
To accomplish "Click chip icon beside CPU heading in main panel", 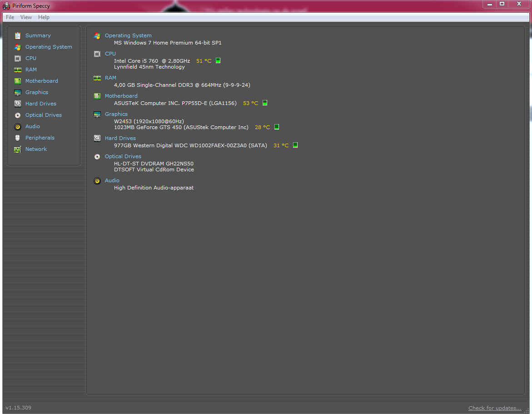I will click(97, 54).
